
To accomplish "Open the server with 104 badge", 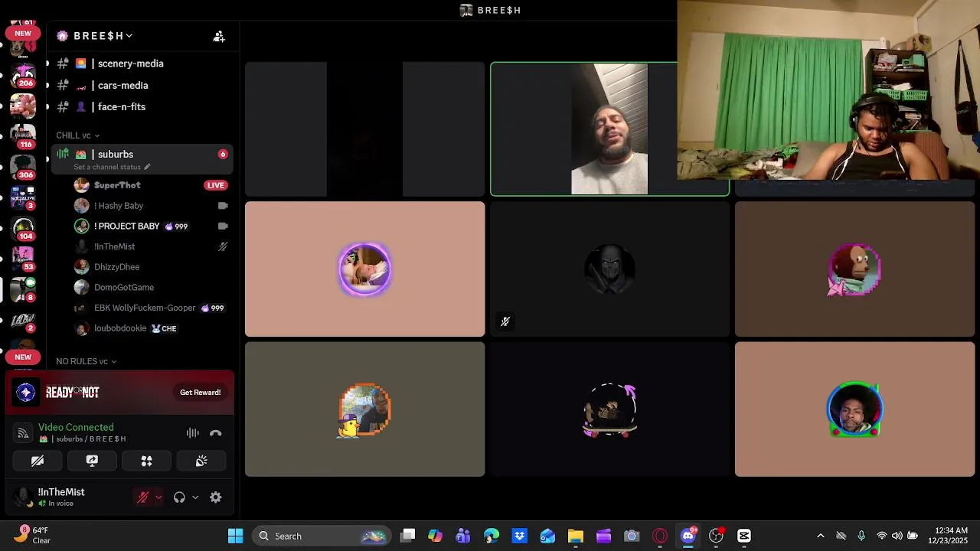I will [x=23, y=228].
